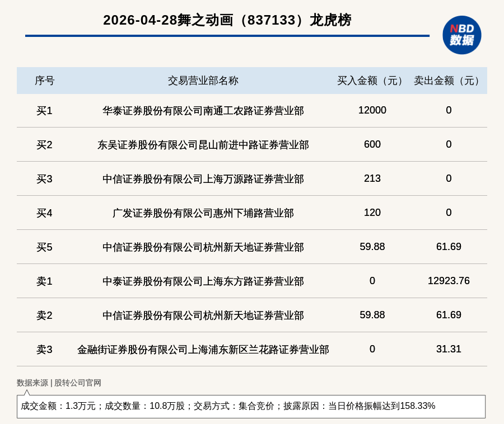504x424 pixels.
Task: Select the 卖3 row label
Action: click(44, 350)
